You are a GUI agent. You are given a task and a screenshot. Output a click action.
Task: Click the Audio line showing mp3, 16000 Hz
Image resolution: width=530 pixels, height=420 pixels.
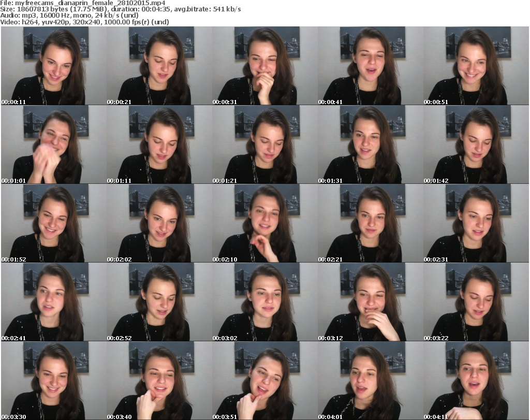(69, 16)
